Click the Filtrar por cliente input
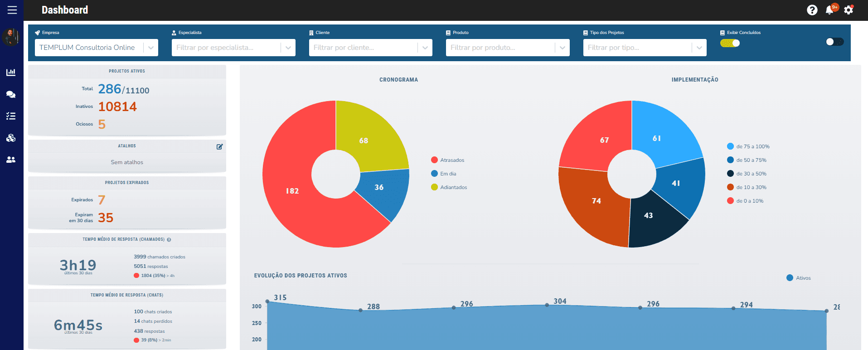Screen dimensions: 868x350 tap(364, 48)
